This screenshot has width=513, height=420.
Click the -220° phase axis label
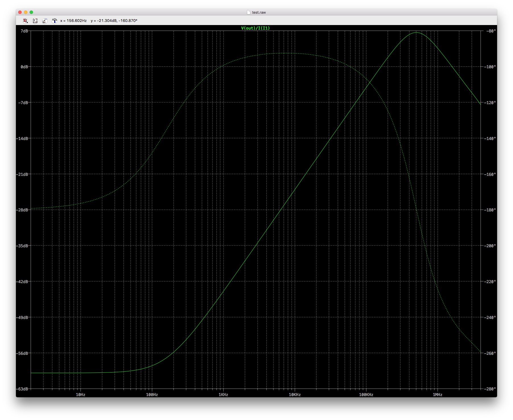click(x=490, y=282)
